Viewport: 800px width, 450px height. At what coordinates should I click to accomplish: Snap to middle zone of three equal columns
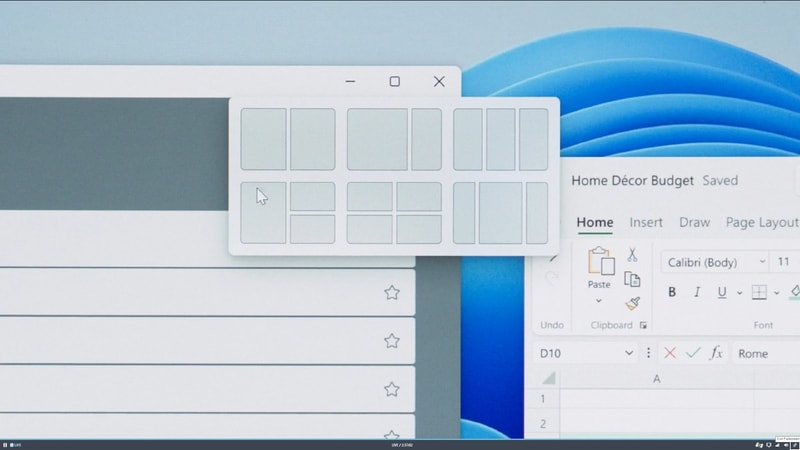click(501, 139)
